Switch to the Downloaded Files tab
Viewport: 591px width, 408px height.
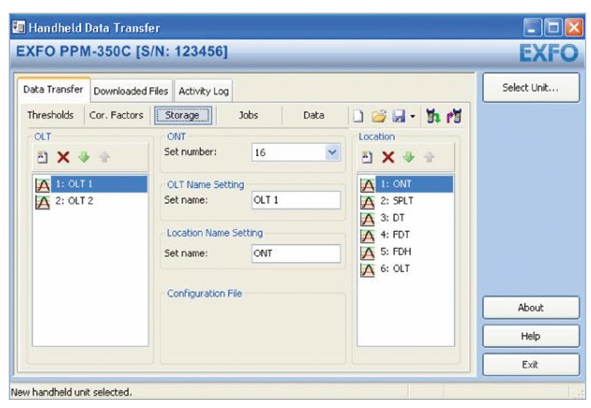tap(131, 91)
